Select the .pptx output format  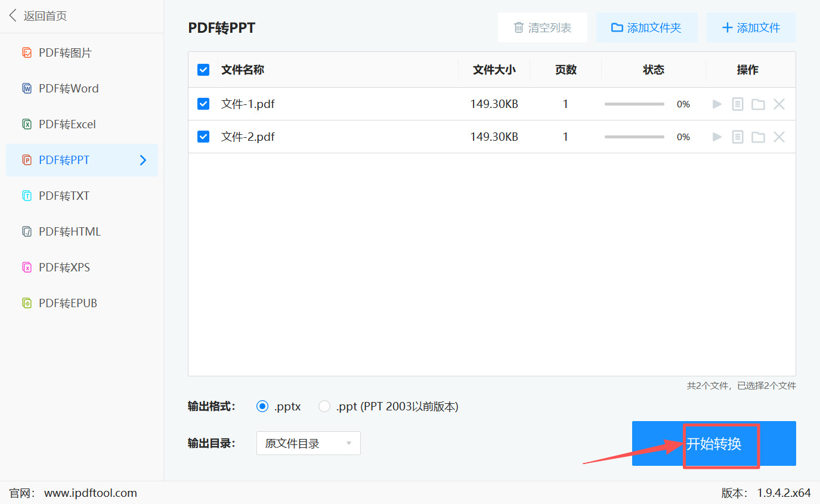click(x=262, y=406)
